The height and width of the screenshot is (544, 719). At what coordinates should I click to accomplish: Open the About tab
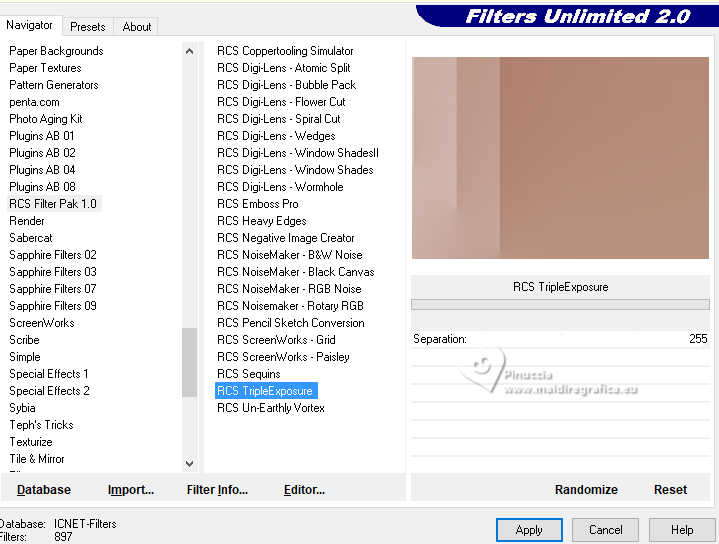pyautogui.click(x=137, y=27)
